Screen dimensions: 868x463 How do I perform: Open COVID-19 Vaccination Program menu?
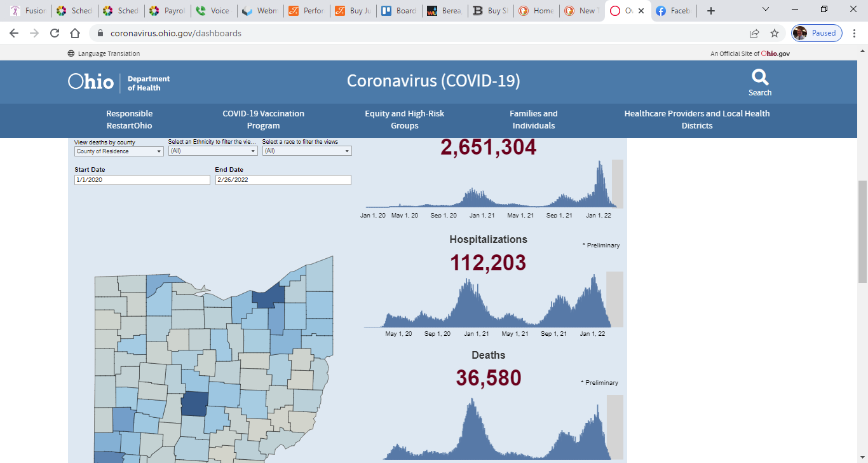tap(263, 120)
